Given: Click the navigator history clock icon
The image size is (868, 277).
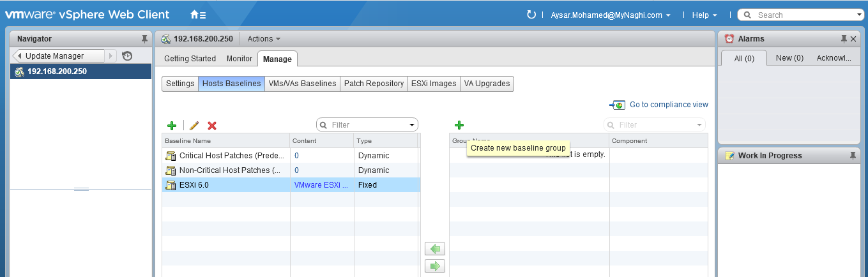Looking at the screenshot, I should [x=127, y=56].
